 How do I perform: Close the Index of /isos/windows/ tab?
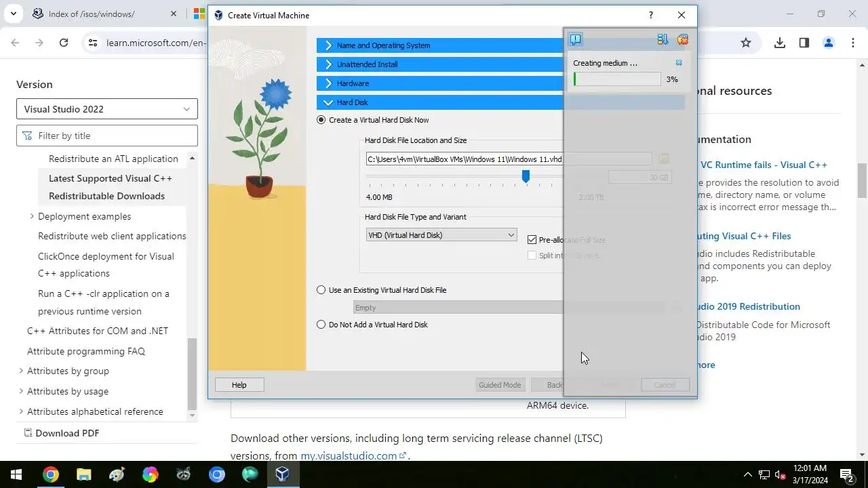point(174,14)
